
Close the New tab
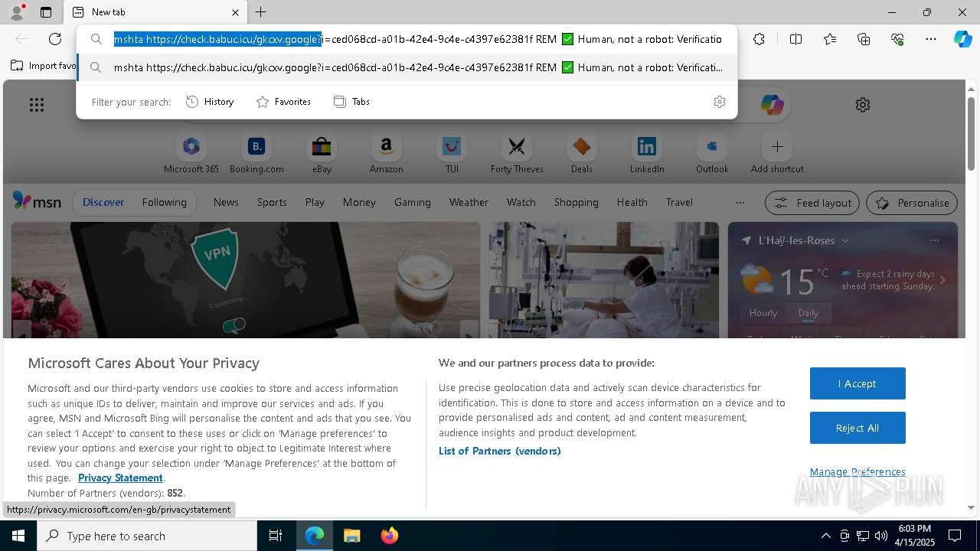[235, 12]
